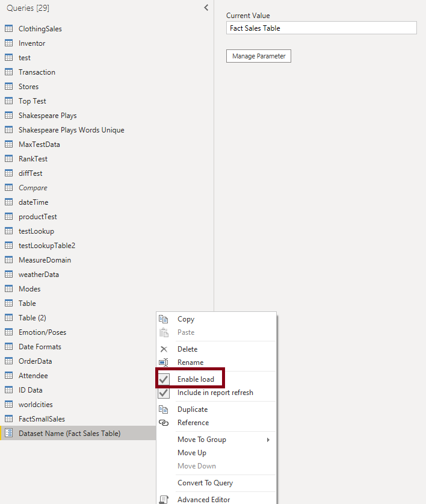Screen dimensions: 426x504
Task: Select the ID Data query
Action: point(31,390)
